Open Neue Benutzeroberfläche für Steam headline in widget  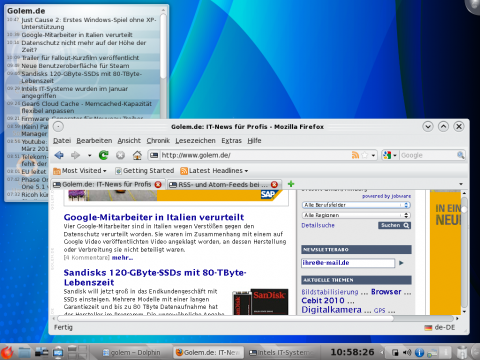75,66
